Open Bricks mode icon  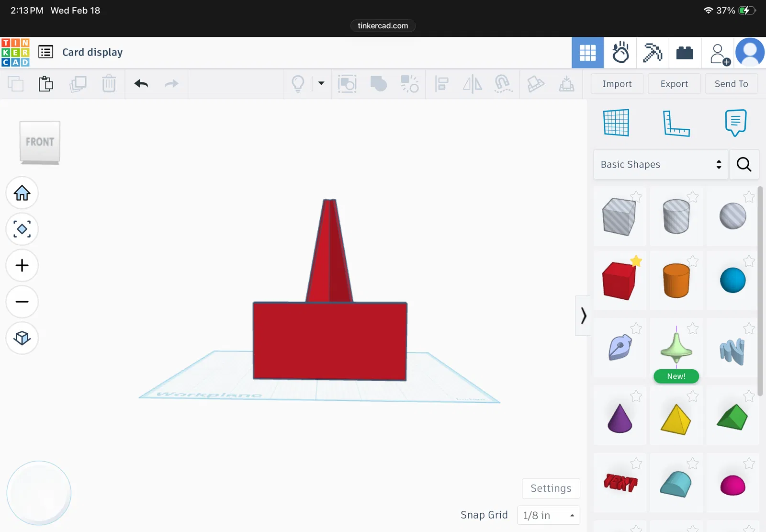pyautogui.click(x=685, y=53)
